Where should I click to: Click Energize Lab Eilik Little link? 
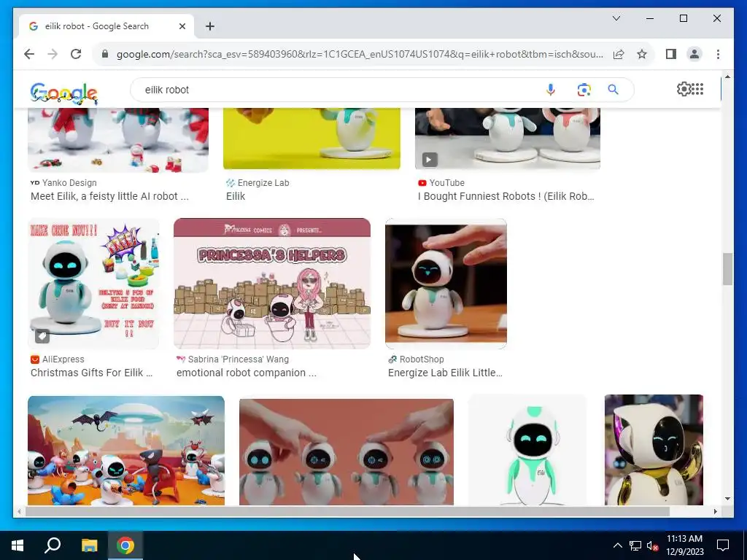pyautogui.click(x=445, y=373)
